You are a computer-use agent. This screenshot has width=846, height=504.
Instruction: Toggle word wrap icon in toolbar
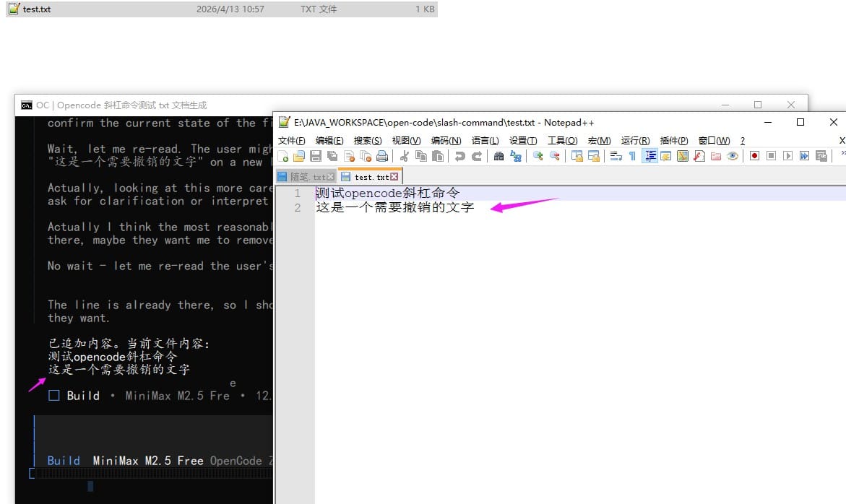(x=616, y=156)
